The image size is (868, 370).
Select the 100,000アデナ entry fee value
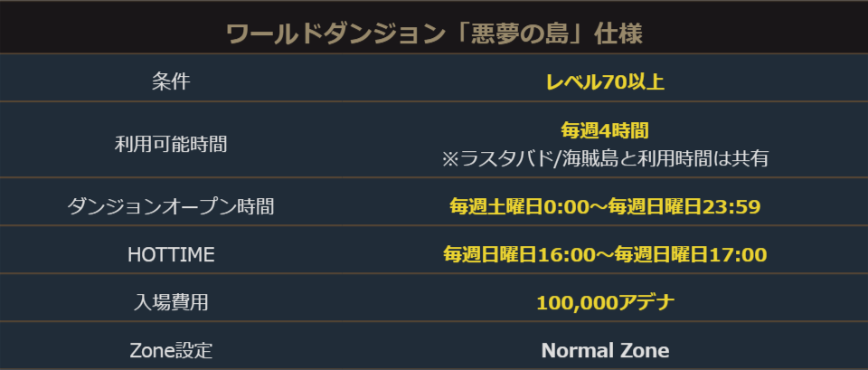(x=605, y=302)
